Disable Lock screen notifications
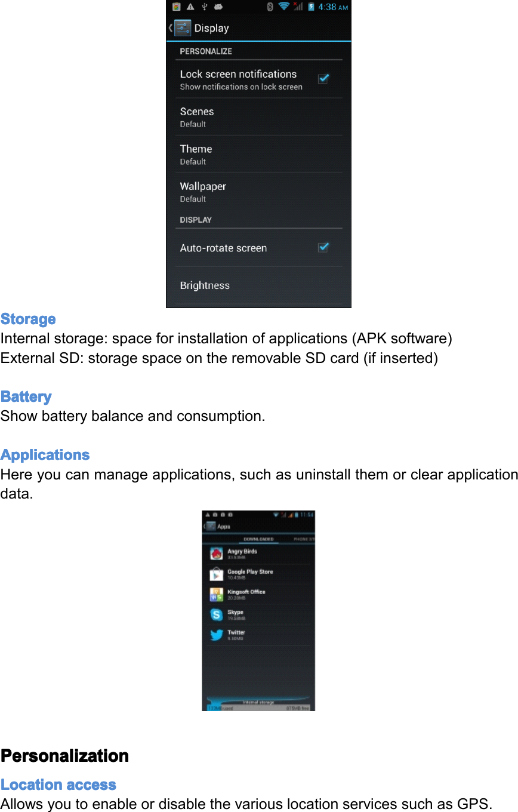This screenshot has height=812, width=518. click(x=323, y=78)
